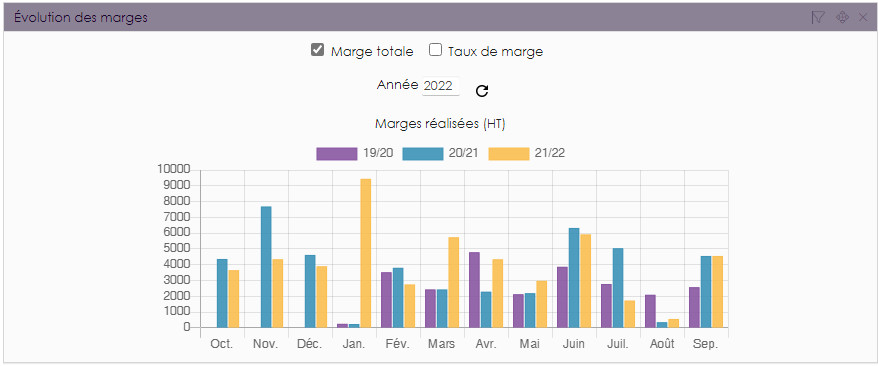This screenshot has width=878, height=366.
Task: Toggle the 19/20 purple legend swatch
Action: pos(337,154)
